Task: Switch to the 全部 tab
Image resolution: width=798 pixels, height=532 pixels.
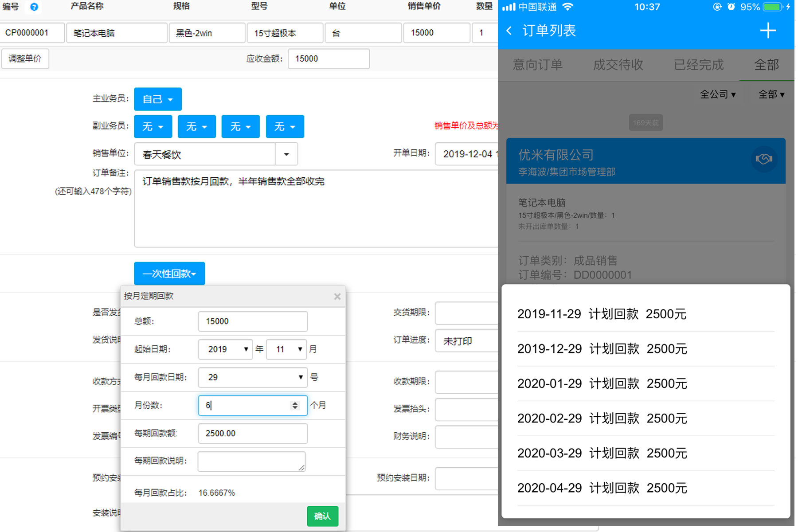Action: [767, 65]
